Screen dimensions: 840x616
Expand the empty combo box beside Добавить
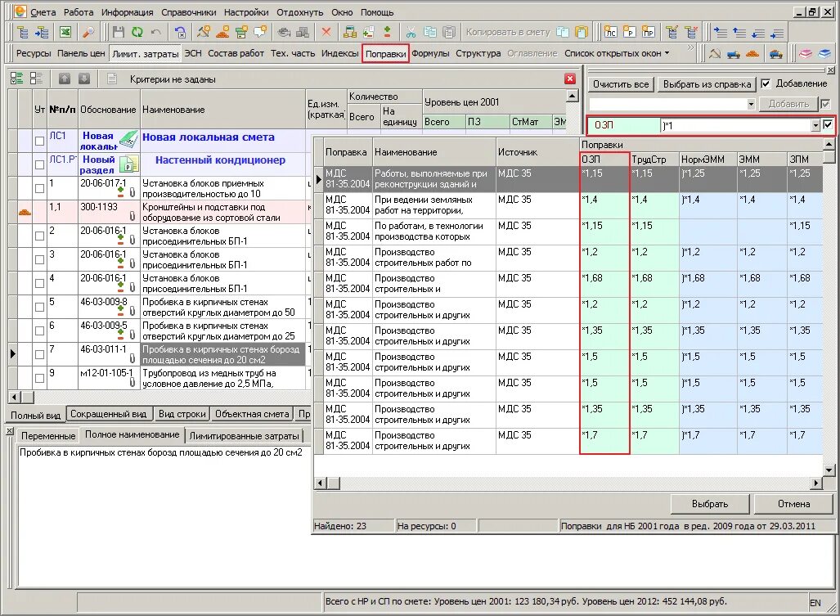click(x=751, y=105)
